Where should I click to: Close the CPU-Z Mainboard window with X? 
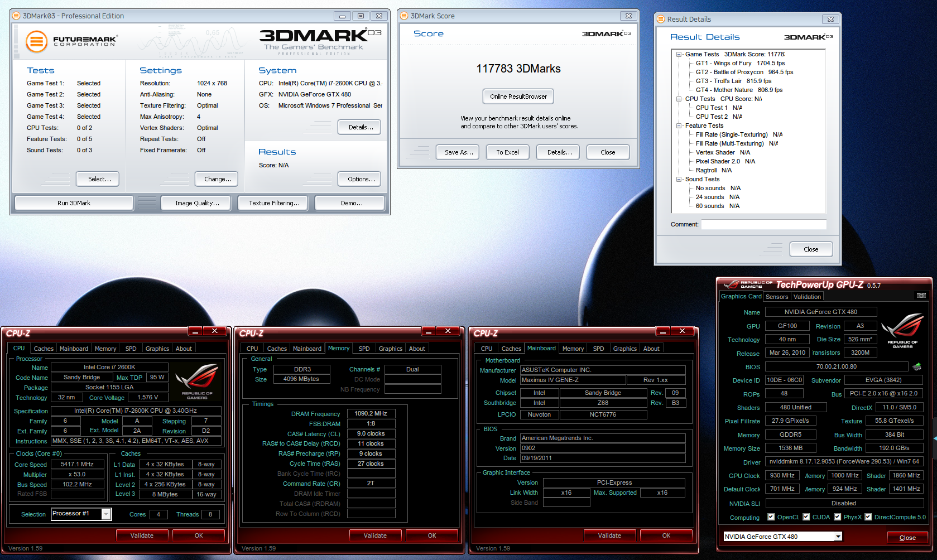tap(683, 331)
